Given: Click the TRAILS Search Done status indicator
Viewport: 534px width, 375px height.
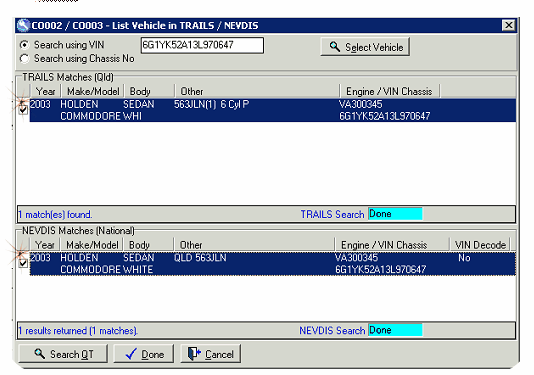Looking at the screenshot, I should click(395, 214).
